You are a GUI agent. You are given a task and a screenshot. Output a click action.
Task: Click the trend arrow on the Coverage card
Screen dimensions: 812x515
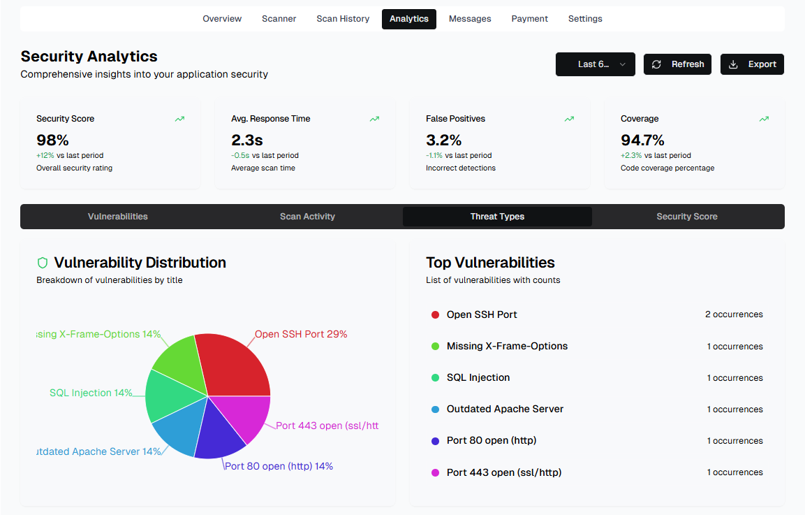coord(764,119)
